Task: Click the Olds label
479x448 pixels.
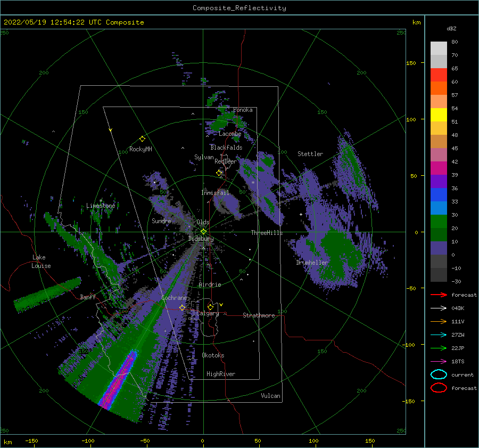Action: [x=203, y=222]
